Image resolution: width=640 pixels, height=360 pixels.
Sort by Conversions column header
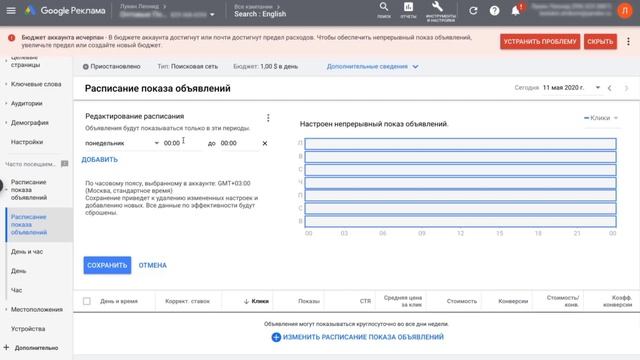(x=513, y=301)
